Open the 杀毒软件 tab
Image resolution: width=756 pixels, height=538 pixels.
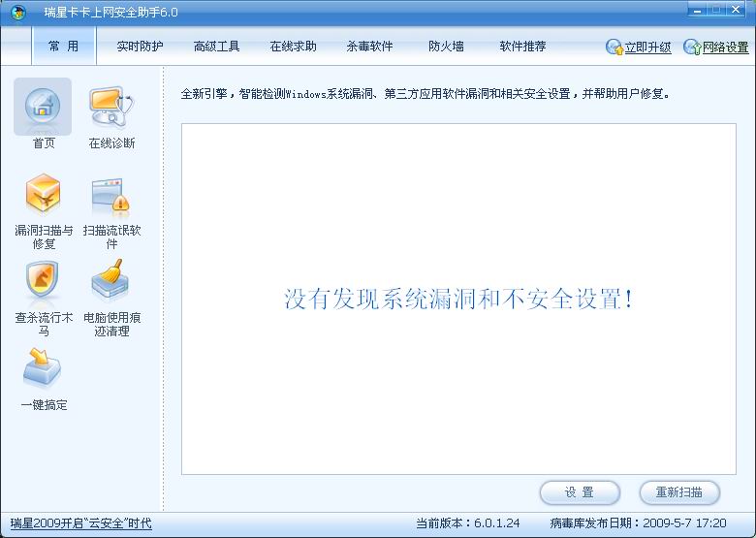[370, 47]
